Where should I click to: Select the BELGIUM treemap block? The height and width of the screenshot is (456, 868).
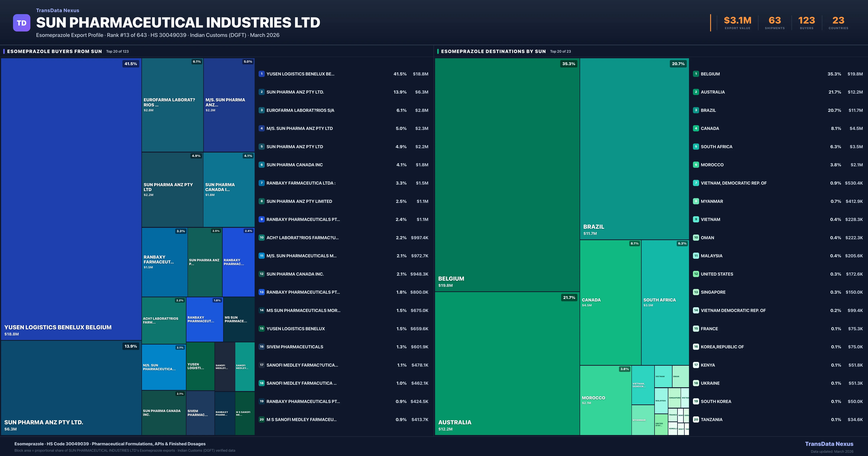click(505, 185)
